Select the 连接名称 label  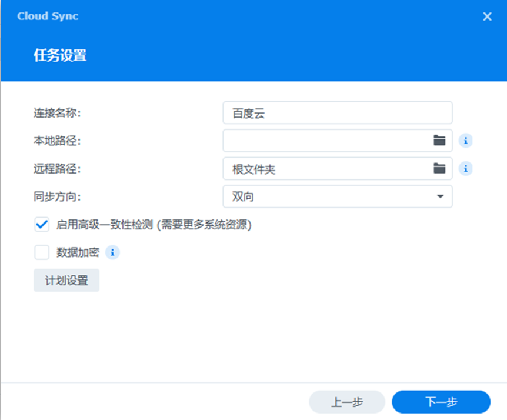tap(57, 113)
